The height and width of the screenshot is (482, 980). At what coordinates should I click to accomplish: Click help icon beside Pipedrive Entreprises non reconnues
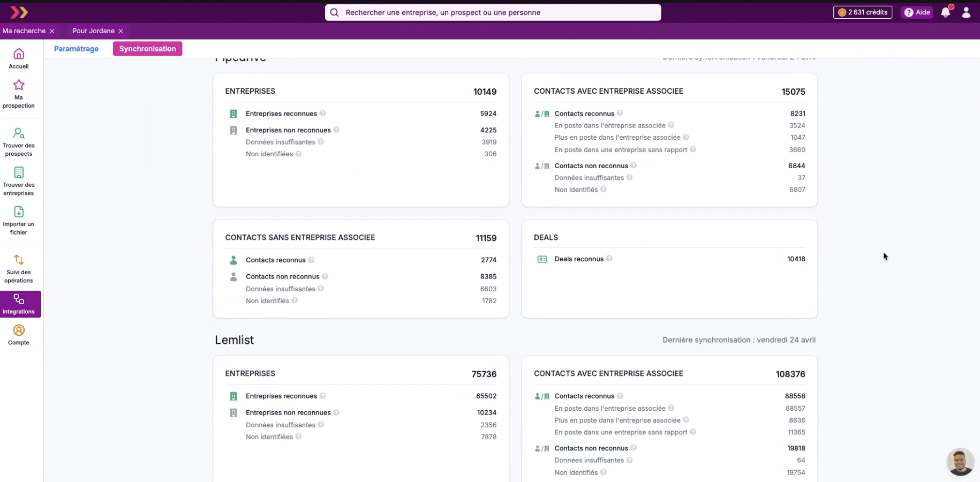click(x=336, y=130)
